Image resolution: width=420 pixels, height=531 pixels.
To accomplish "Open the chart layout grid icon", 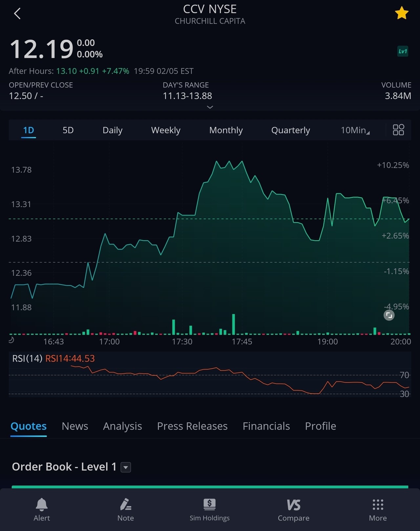I will click(x=398, y=130).
